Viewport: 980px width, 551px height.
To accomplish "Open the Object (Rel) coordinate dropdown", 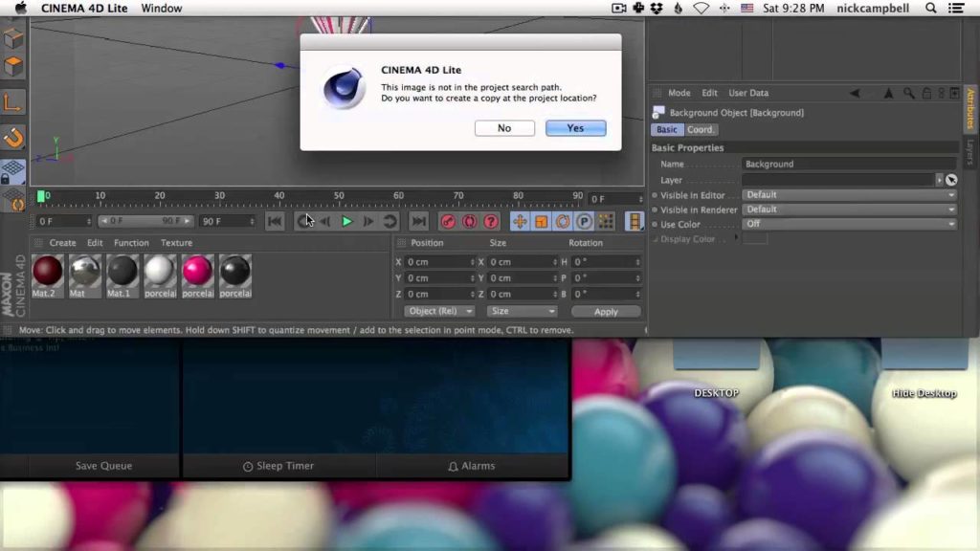I will 438,311.
